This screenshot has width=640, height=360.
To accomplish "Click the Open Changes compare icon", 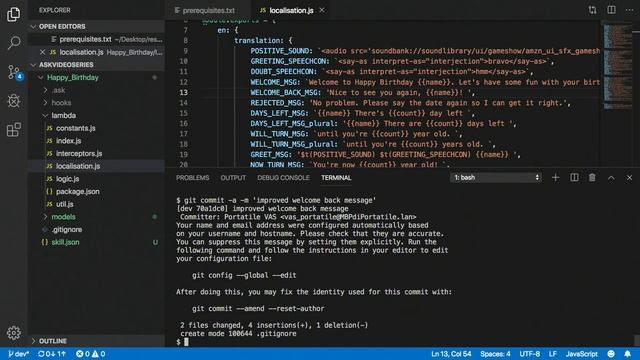I will tap(592, 10).
